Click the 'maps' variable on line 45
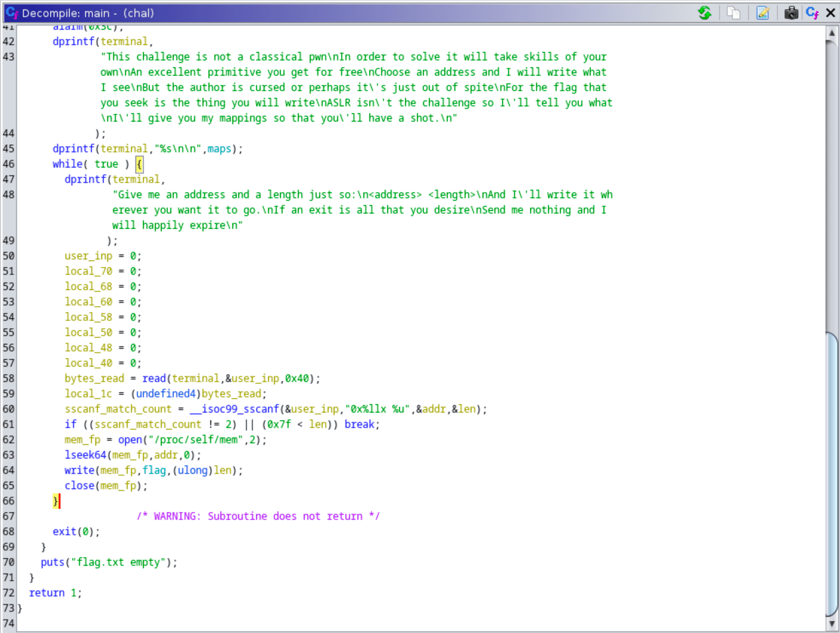The image size is (840, 633). (219, 149)
